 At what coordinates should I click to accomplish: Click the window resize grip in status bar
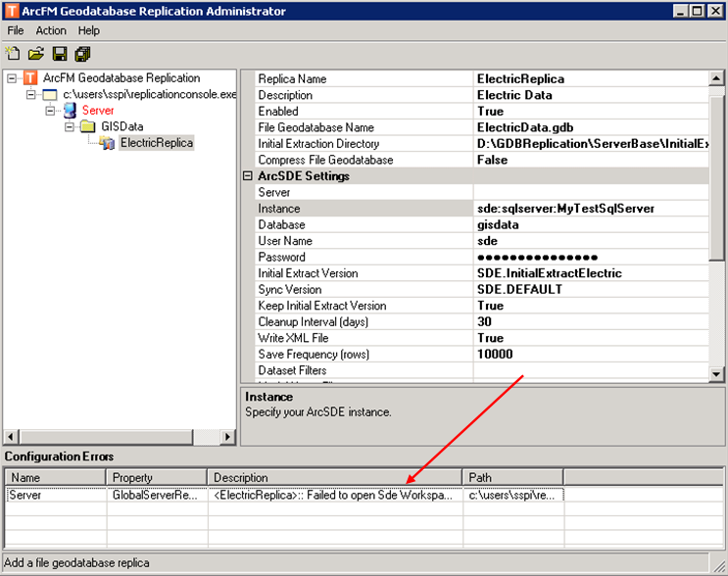719,565
